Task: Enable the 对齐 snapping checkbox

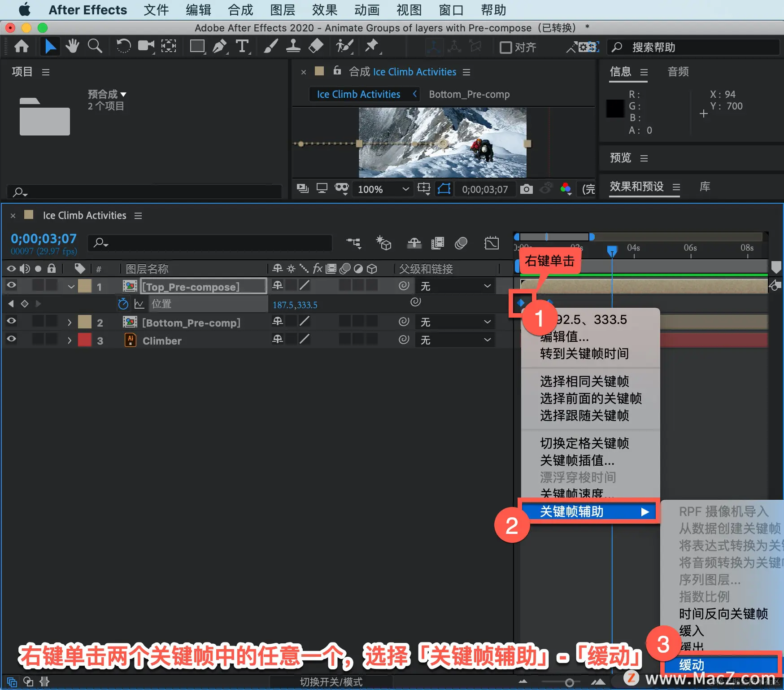Action: pos(506,47)
